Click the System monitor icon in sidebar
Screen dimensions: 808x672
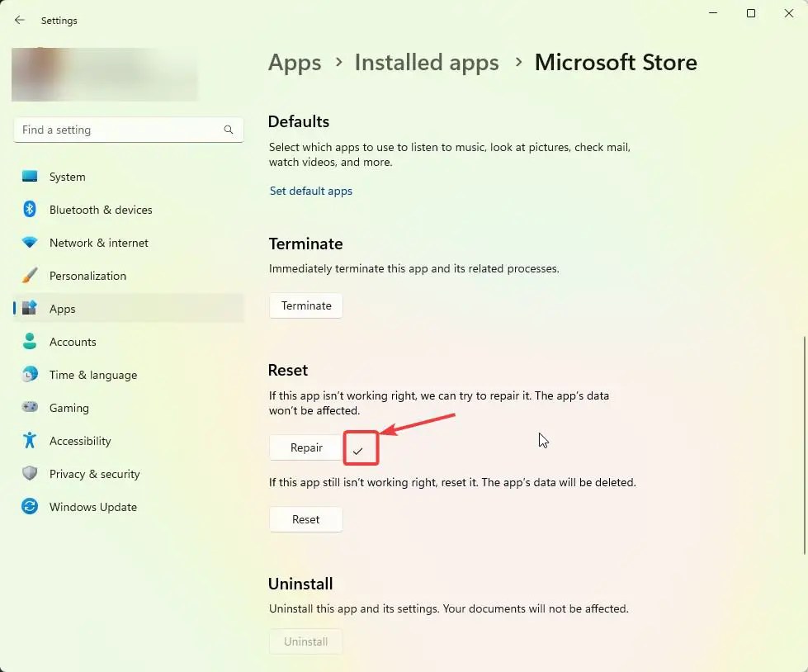coord(30,176)
